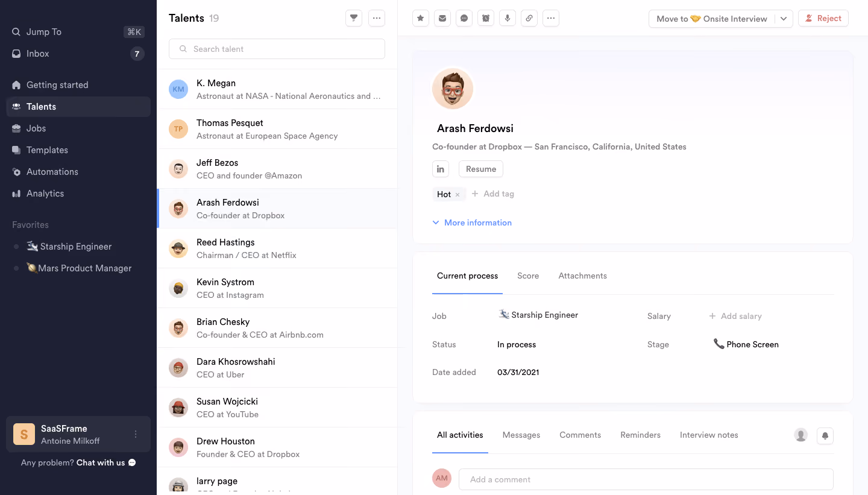
Task: Open Templates in sidebar
Action: pyautogui.click(x=78, y=150)
